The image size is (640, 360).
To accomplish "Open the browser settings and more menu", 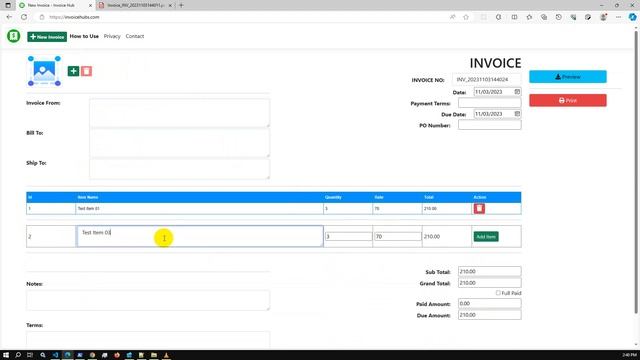I will click(618, 17).
